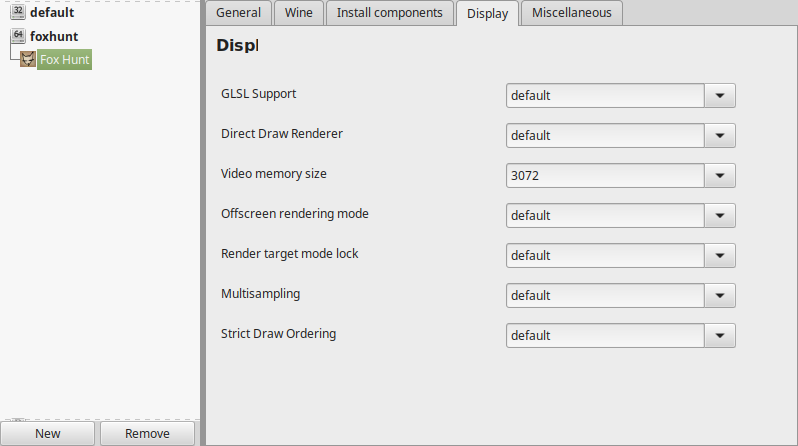Open Video memory size dropdown arrow
This screenshot has width=798, height=446.
coord(720,176)
